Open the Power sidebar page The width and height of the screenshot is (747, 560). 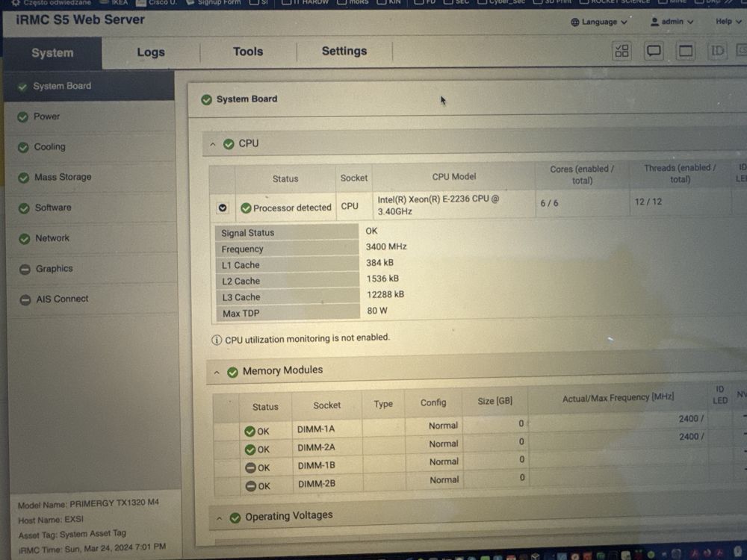90,116
